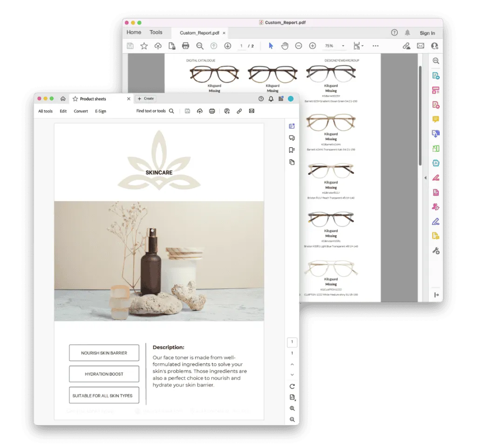This screenshot has height=448, width=477.
Task: Open the page thumbnails icon in Product sheets sidebar
Action: click(292, 162)
